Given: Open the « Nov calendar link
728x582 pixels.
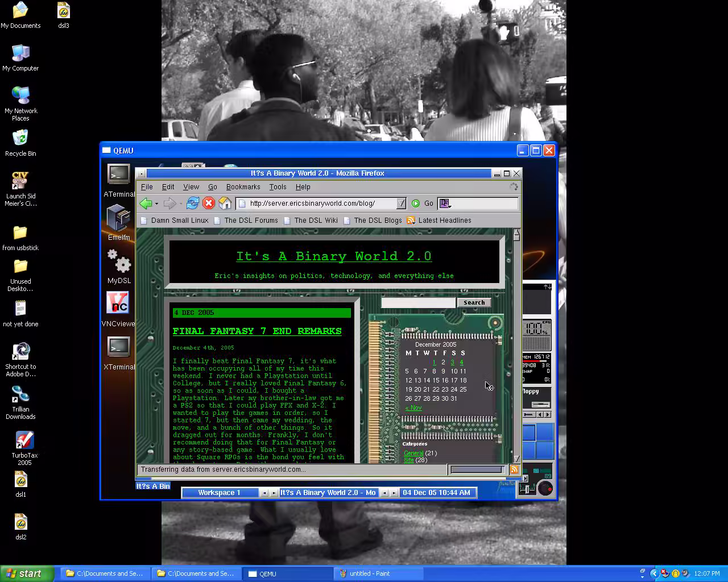Looking at the screenshot, I should pos(413,408).
